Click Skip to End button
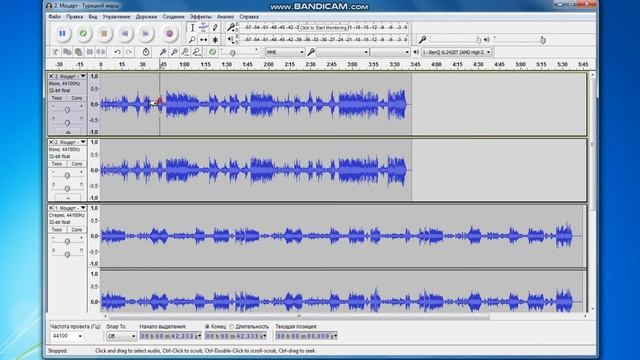The width and height of the screenshot is (640, 360). click(146, 33)
